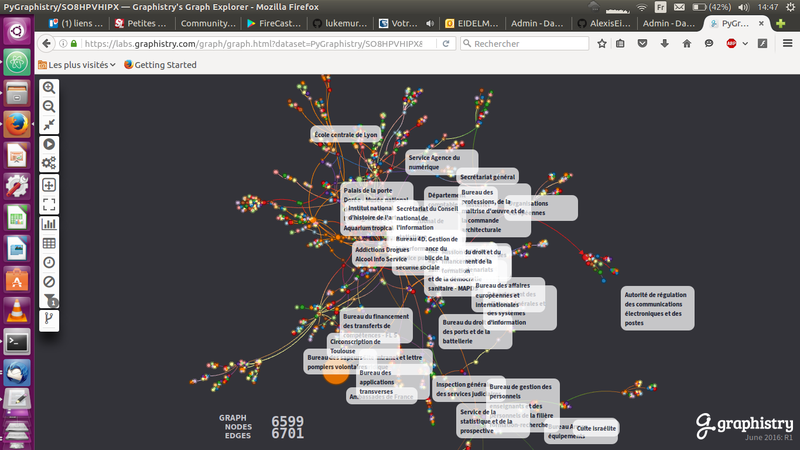800x450 pixels.
Task: Toggle the four-arrow crosshair selection tool
Action: pyautogui.click(x=49, y=185)
